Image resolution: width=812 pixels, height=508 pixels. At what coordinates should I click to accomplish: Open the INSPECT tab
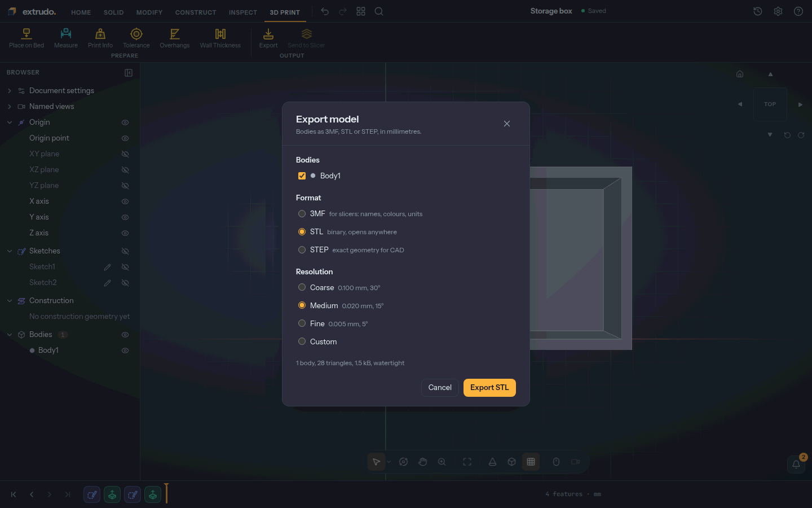[x=243, y=12]
